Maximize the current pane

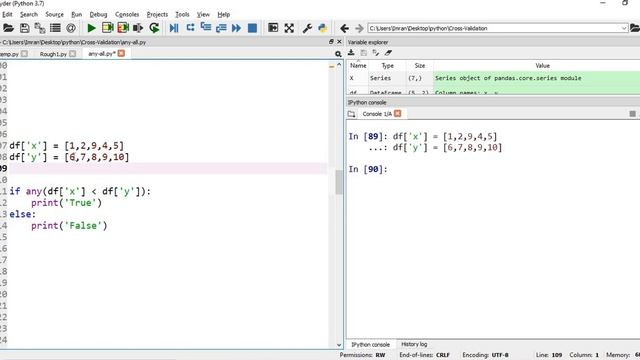(273, 28)
